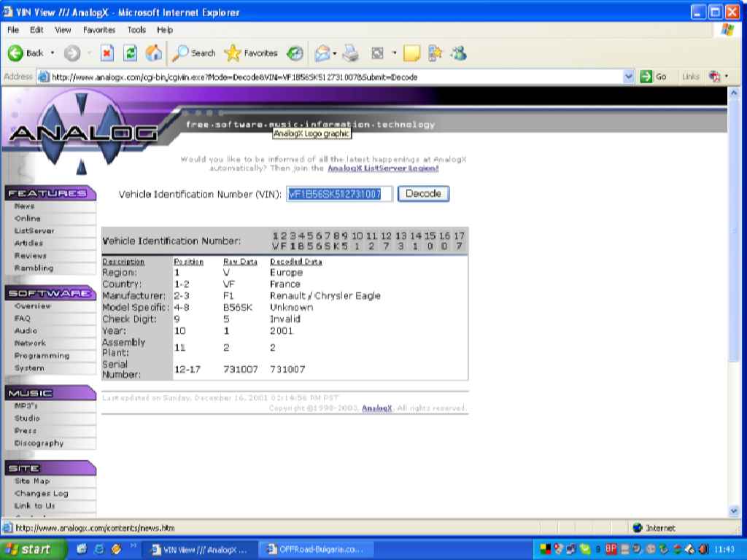
Task: Follow the AnalogX ListServer Legion link
Action: click(x=383, y=168)
